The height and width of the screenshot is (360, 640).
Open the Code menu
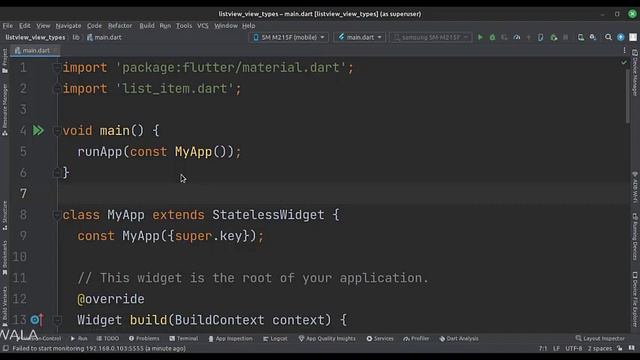click(94, 25)
